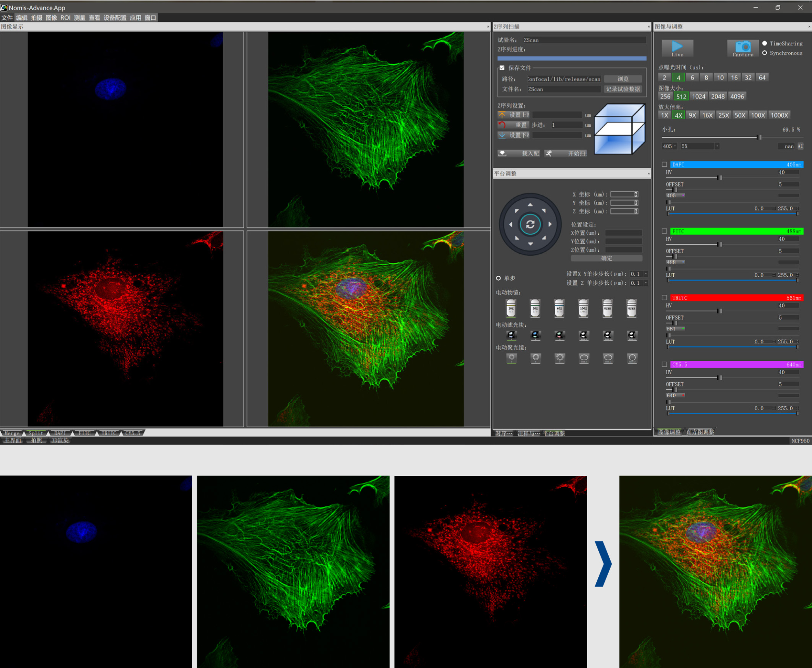This screenshot has height=668, width=812.
Task: Select the 40X motorized objective lens
Action: [559, 308]
